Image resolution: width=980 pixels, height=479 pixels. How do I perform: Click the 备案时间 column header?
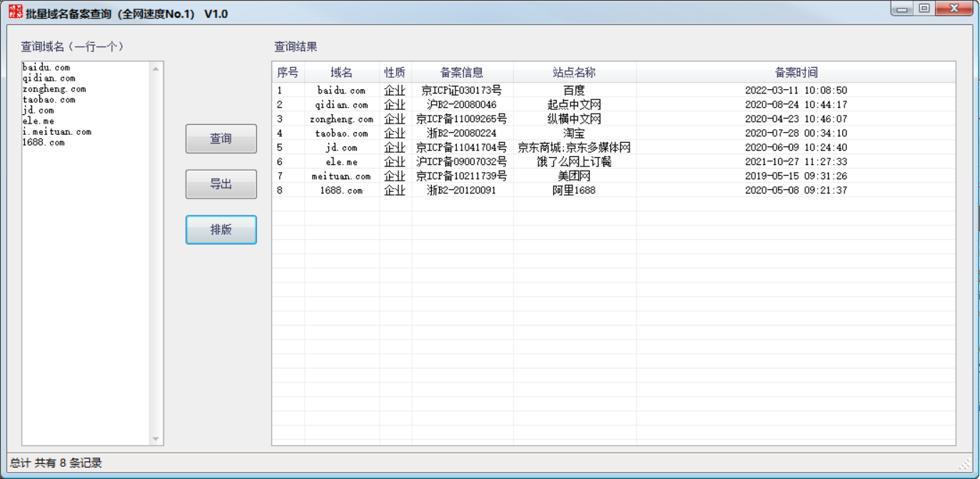pyautogui.click(x=796, y=72)
